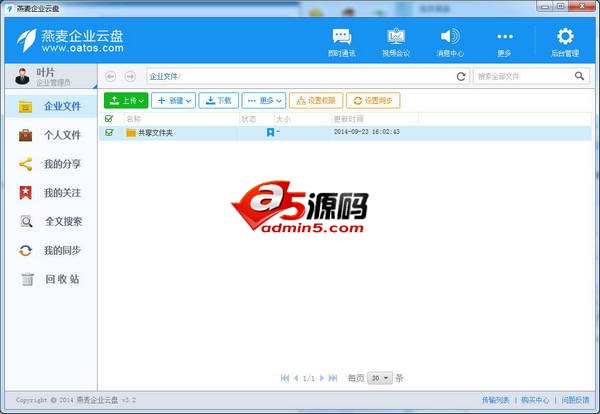Expand the 新建 create dropdown
600x414 pixels.
point(173,101)
